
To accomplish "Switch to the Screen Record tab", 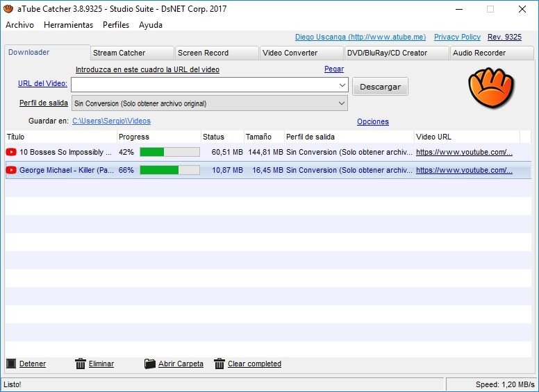I will (217, 53).
